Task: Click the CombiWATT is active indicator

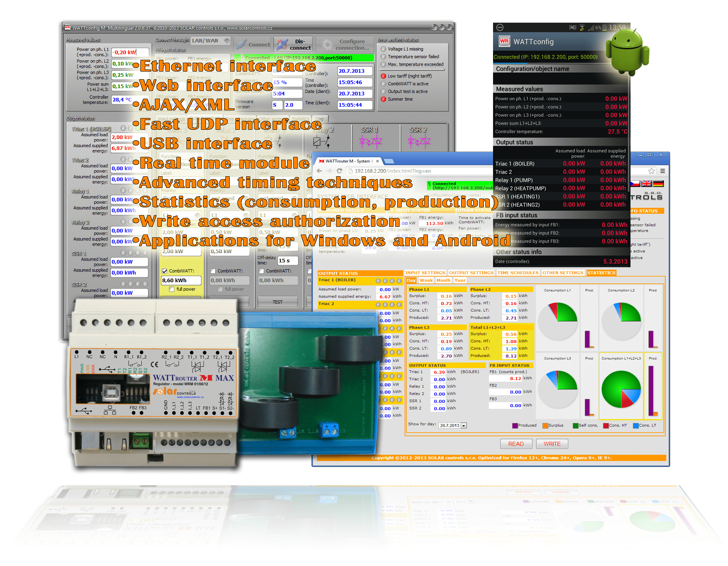Action: click(x=383, y=84)
